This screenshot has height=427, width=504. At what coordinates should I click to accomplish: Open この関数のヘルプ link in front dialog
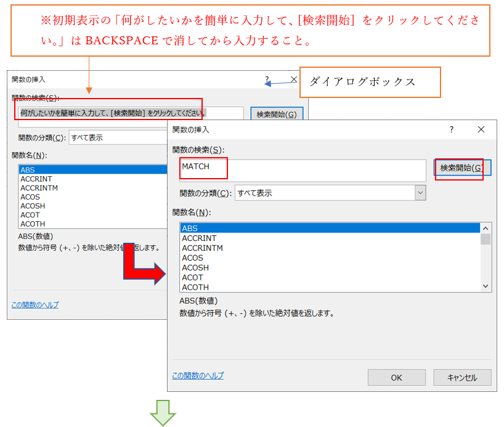198,375
